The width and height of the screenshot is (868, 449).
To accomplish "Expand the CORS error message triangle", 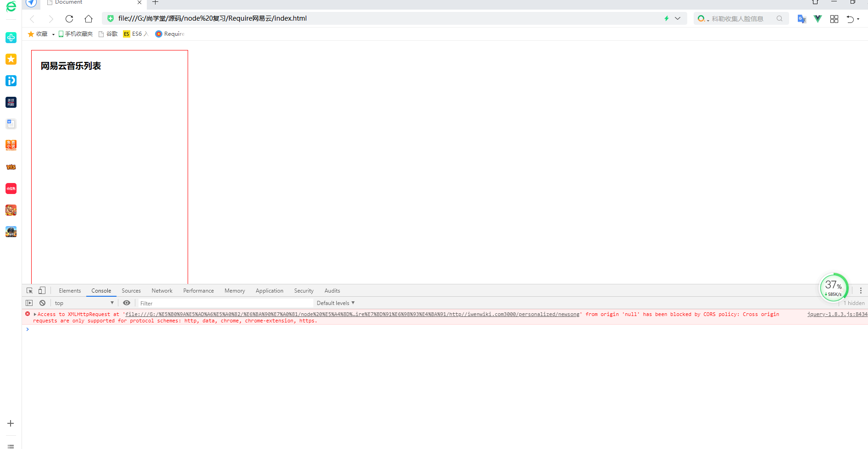I will coord(35,315).
